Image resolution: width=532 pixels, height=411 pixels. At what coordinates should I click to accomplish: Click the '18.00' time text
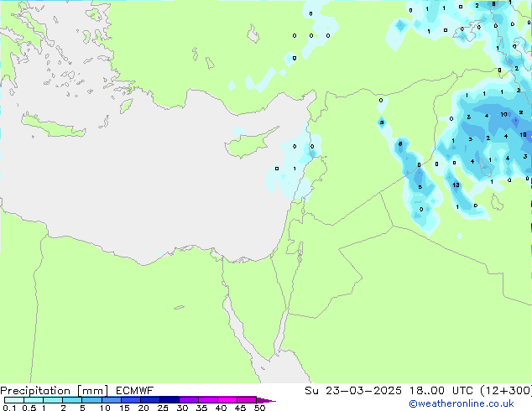point(426,391)
